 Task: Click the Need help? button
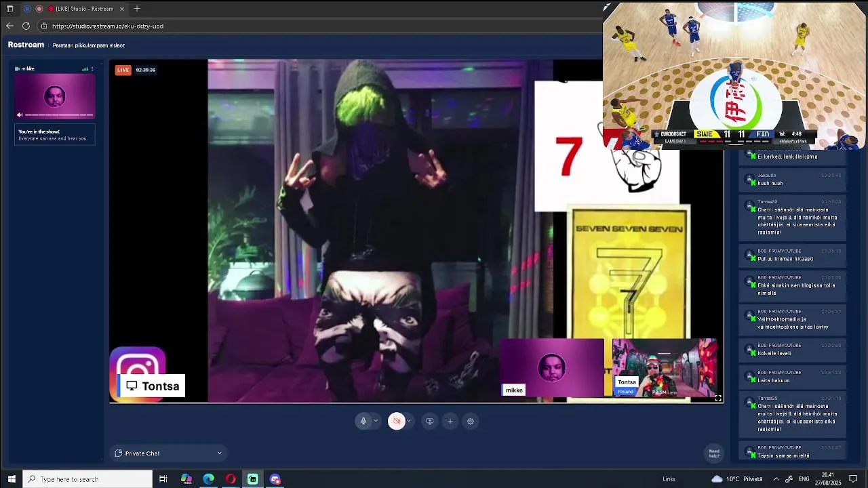pos(714,453)
